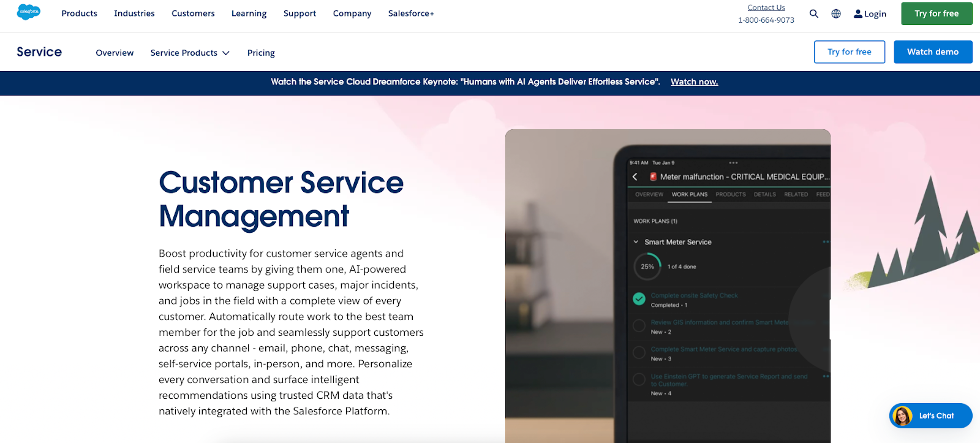The image size is (980, 443).
Task: Collapse the Smart Meter Service work plan
Action: 636,242
